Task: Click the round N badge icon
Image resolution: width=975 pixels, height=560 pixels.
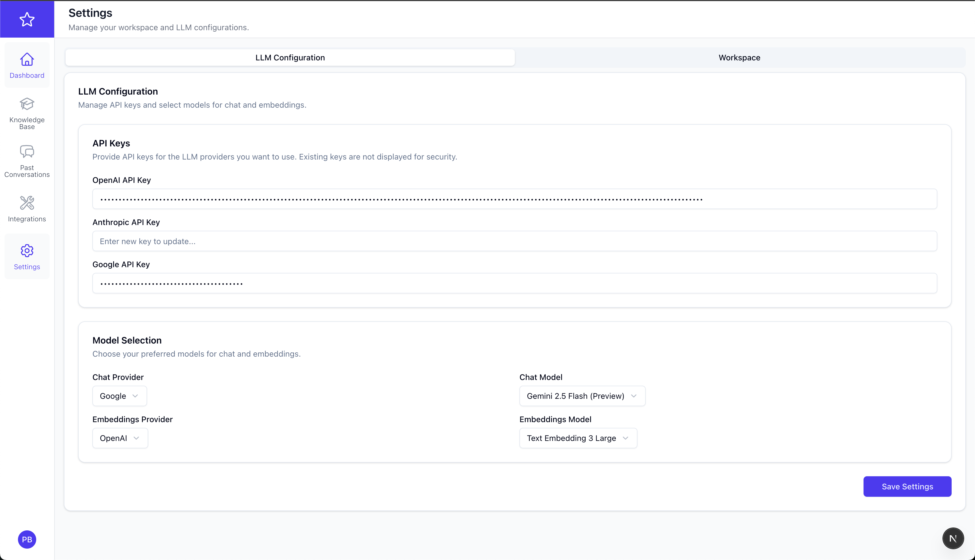Action: [953, 538]
